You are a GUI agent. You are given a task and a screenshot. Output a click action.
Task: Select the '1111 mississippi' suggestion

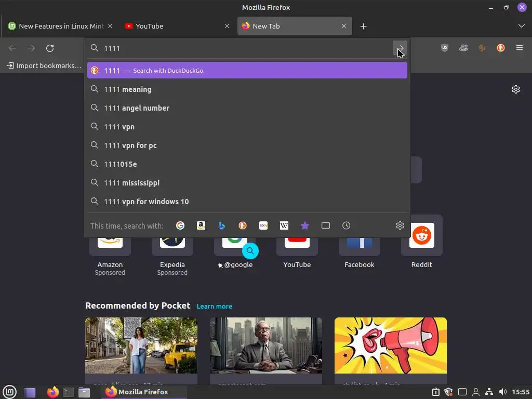247,182
